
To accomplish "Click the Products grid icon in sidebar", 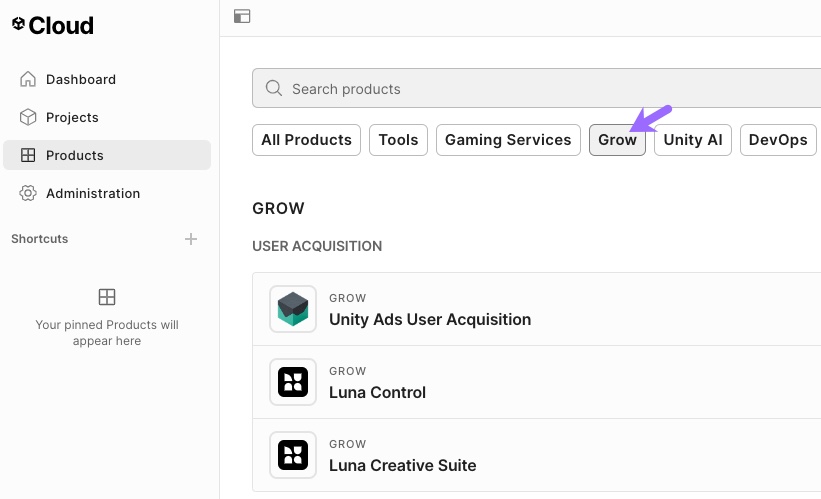I will coord(28,155).
